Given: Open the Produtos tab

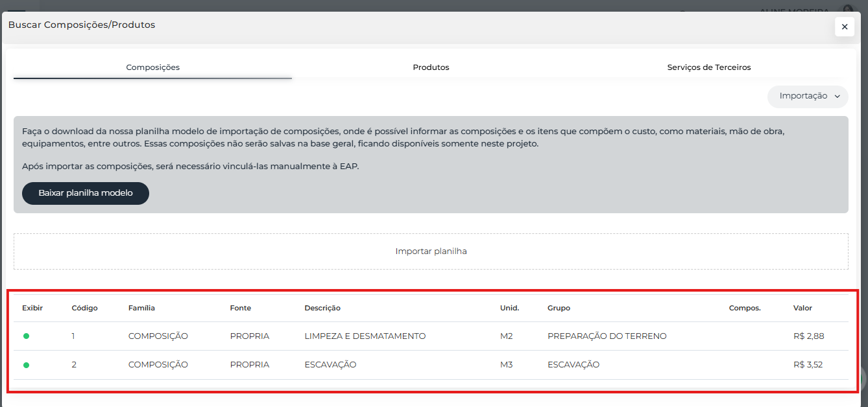Looking at the screenshot, I should click(x=431, y=67).
